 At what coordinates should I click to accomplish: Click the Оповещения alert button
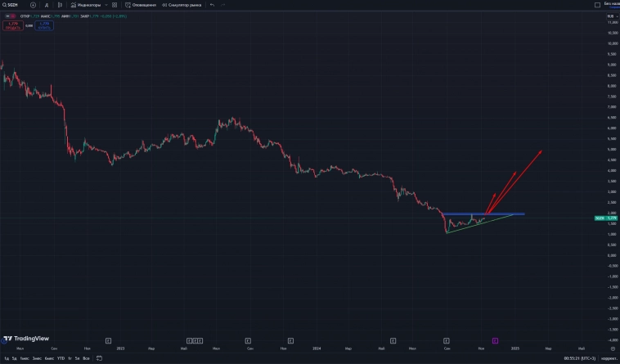click(x=141, y=4)
